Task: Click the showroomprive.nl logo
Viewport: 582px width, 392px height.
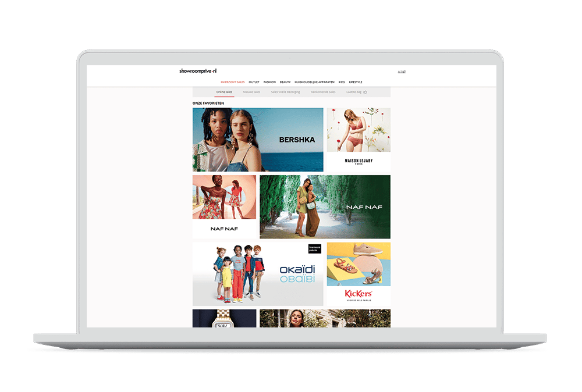Action: [197, 71]
